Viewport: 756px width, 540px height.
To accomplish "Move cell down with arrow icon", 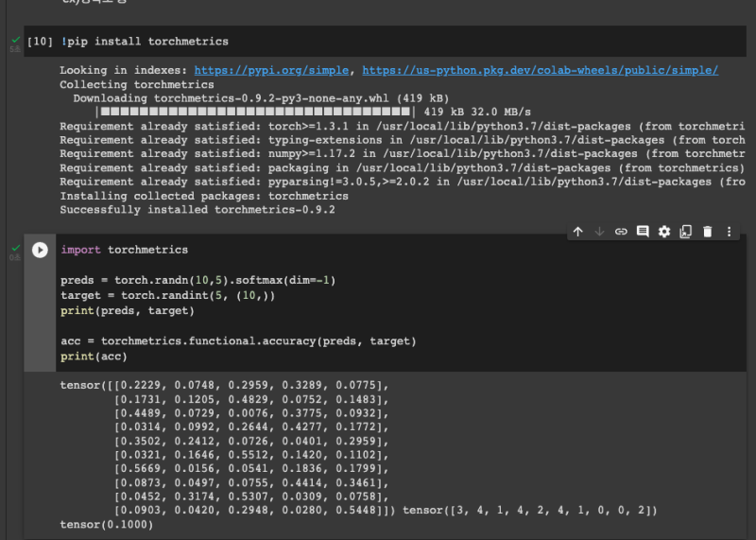I will tap(599, 232).
